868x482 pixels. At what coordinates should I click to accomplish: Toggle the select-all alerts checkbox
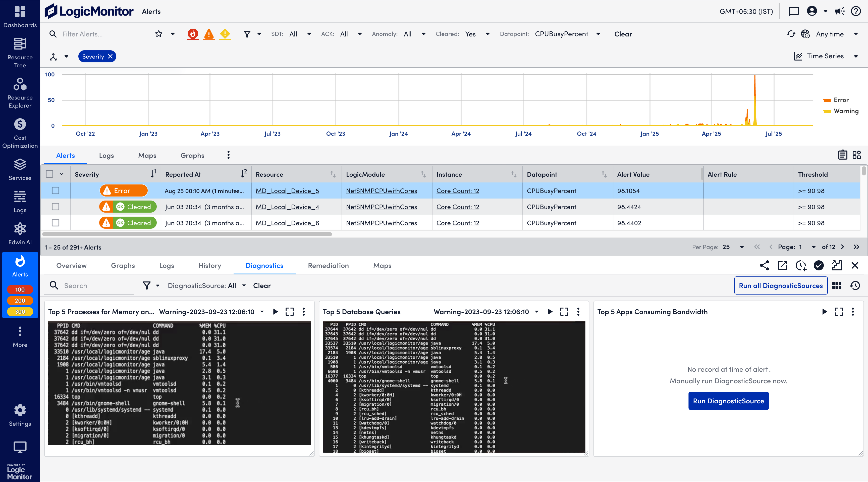pos(49,174)
